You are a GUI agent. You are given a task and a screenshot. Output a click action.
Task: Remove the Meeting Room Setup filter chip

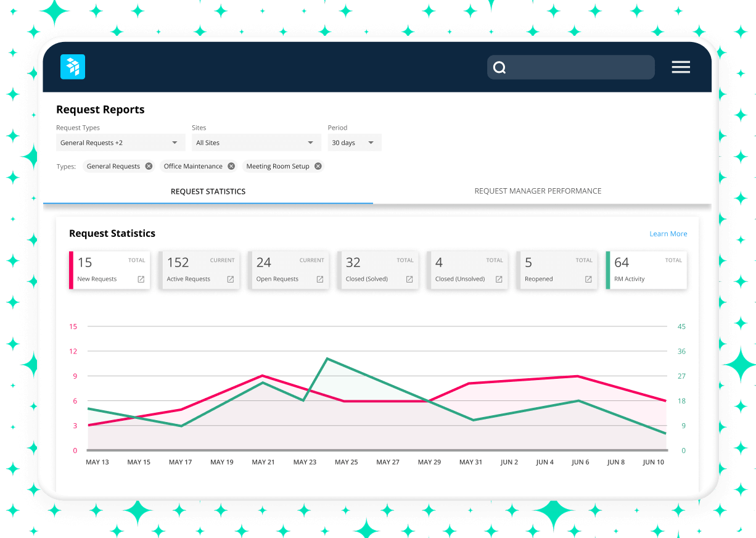tap(318, 166)
